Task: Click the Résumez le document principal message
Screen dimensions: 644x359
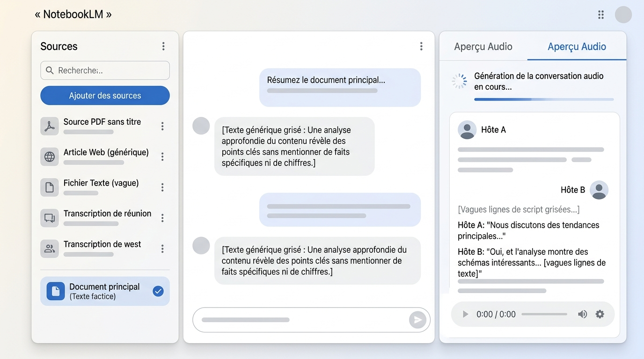Action: 340,87
